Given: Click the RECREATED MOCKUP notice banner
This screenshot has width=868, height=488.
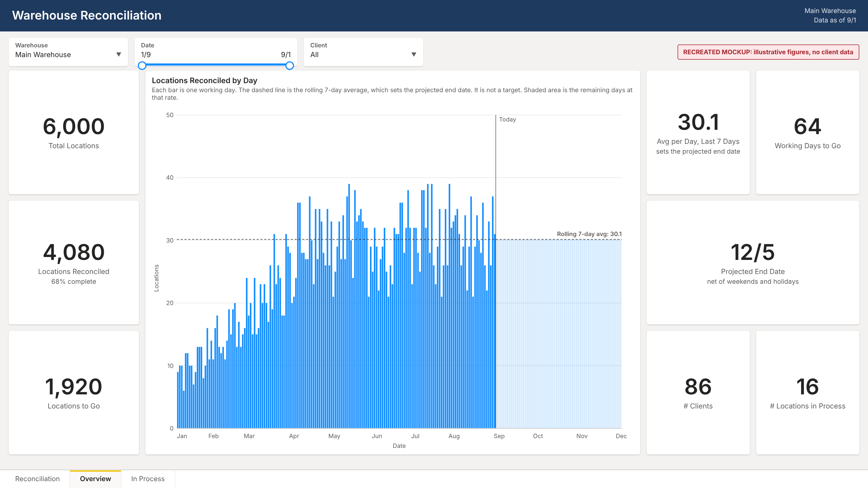Looking at the screenshot, I should tap(768, 52).
